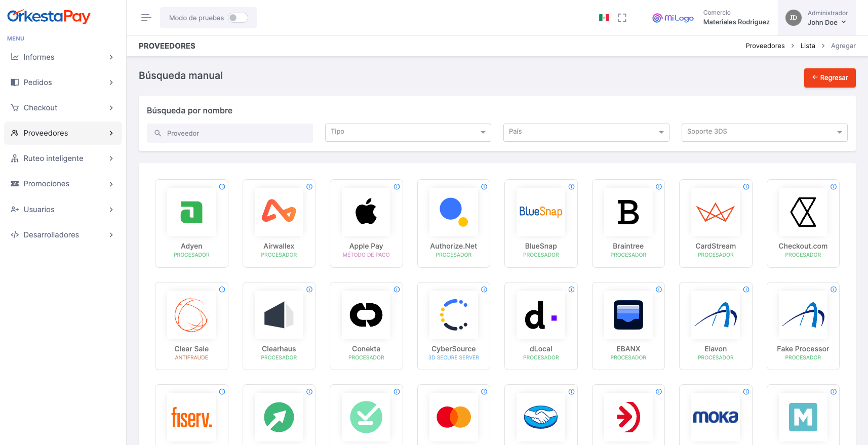Open the Checkout sidebar section
Image resolution: width=868 pixels, height=445 pixels.
point(63,108)
